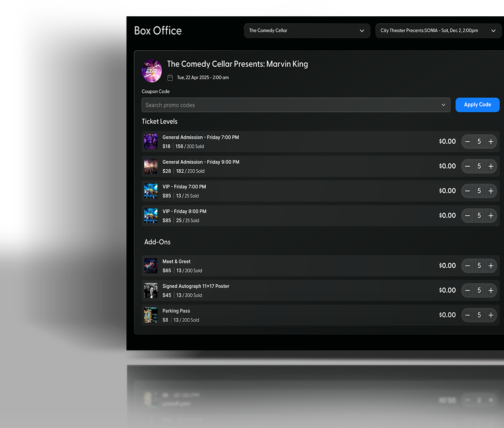Decrease Parking Pass quantity with minus
The height and width of the screenshot is (428, 504).
468,315
